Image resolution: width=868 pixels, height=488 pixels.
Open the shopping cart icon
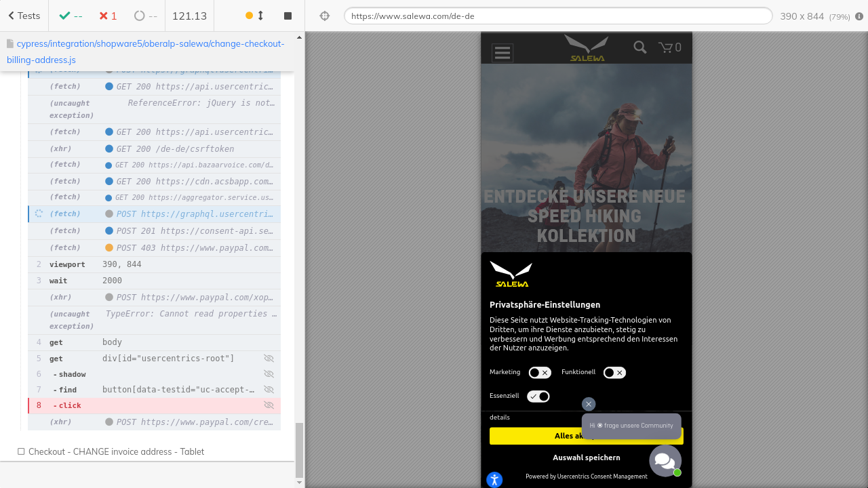[x=669, y=47]
